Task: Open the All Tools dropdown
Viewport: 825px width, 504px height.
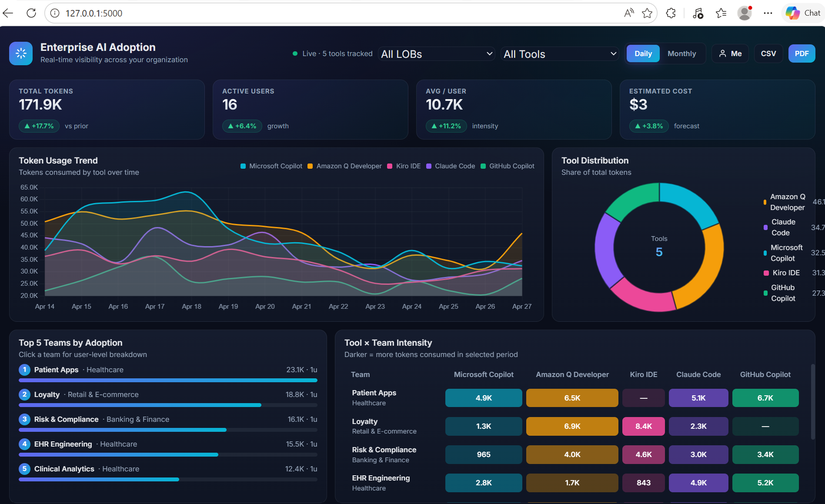Action: [560, 54]
